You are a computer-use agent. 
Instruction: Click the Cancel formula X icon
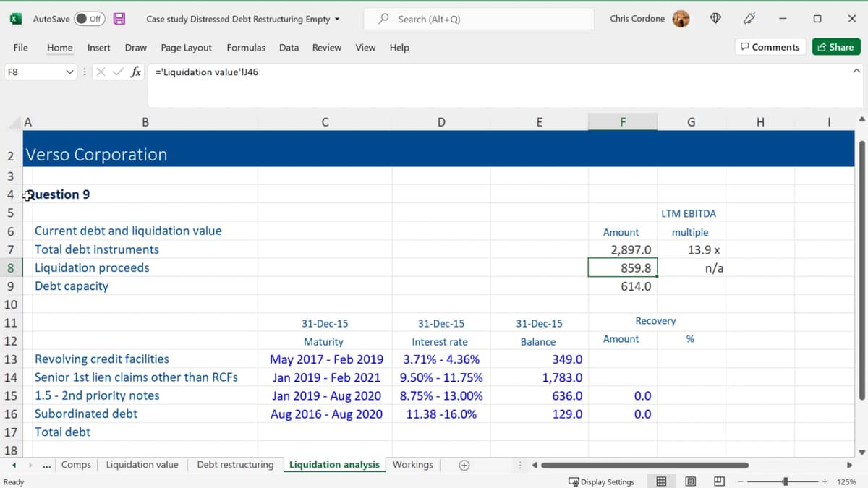point(101,72)
